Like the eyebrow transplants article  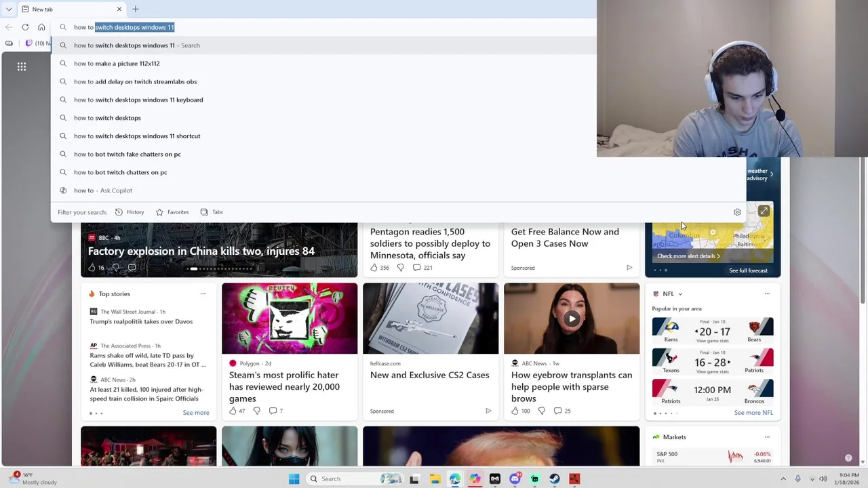coord(515,411)
